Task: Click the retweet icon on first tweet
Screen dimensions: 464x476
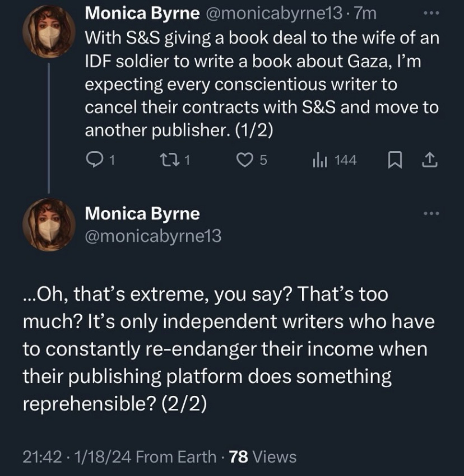Action: (169, 160)
